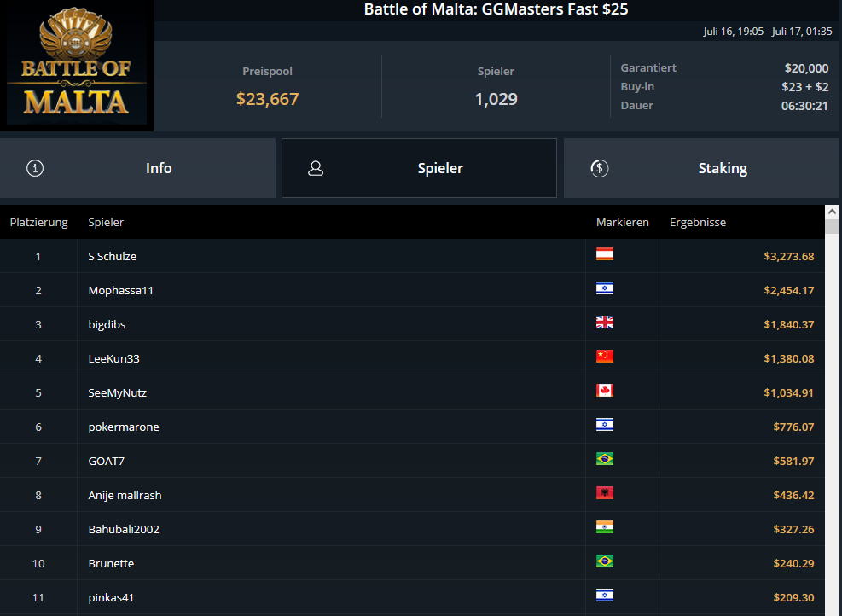The width and height of the screenshot is (842, 616).
Task: Click the flag icon for Mophassa11
Action: (605, 288)
